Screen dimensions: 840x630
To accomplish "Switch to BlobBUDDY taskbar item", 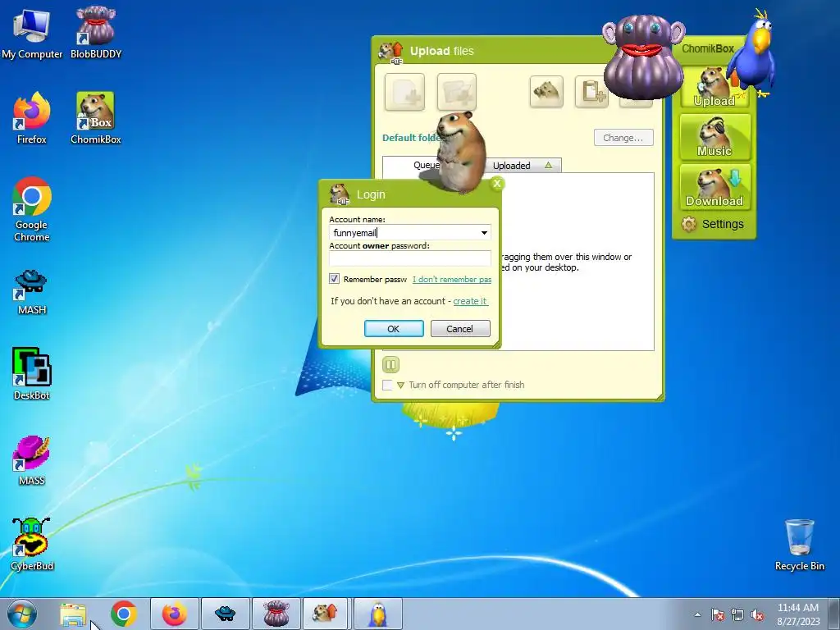I will pos(276,614).
